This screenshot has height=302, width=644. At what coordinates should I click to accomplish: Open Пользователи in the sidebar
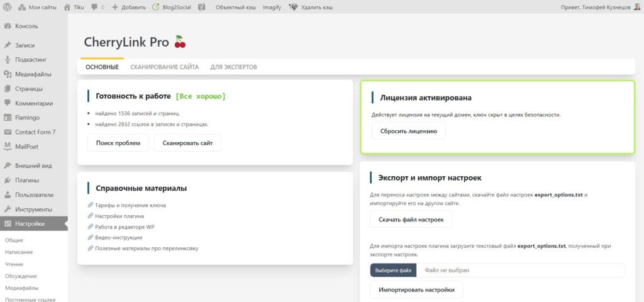tap(34, 195)
